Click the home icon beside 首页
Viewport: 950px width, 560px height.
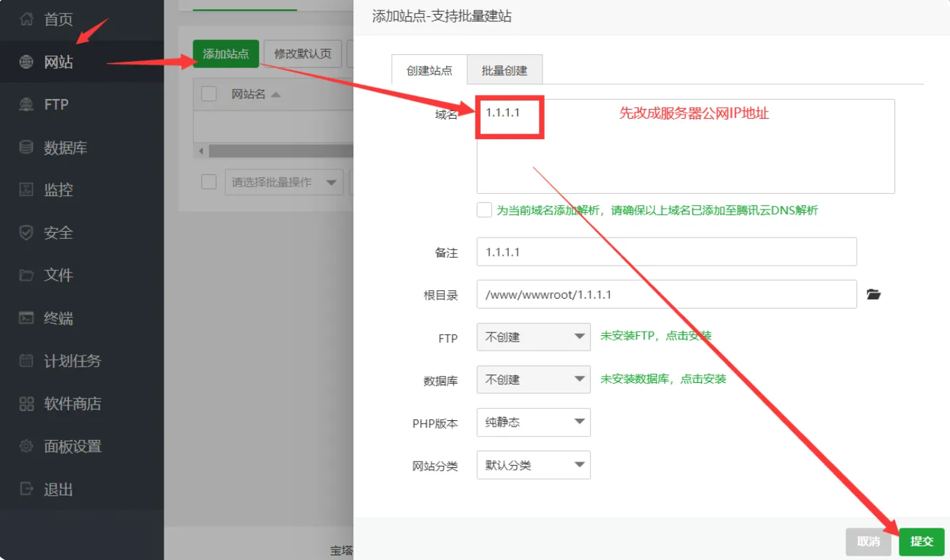pyautogui.click(x=27, y=19)
